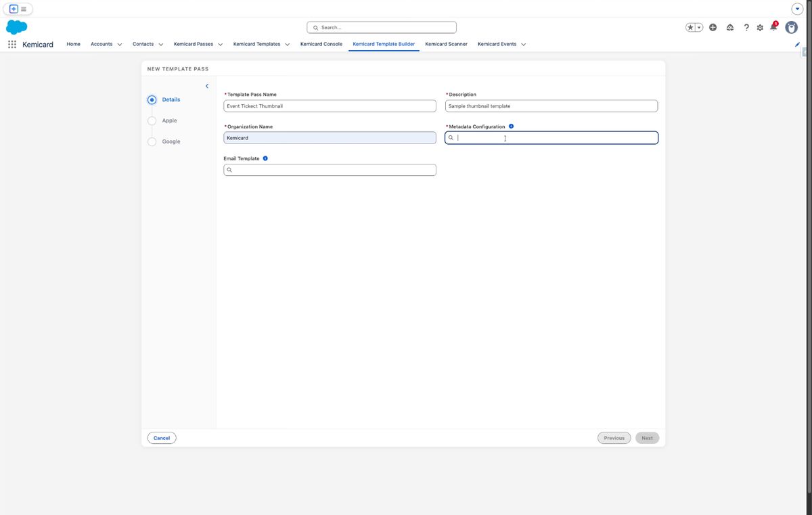
Task: Click the Email Template lookup field
Action: click(x=330, y=170)
